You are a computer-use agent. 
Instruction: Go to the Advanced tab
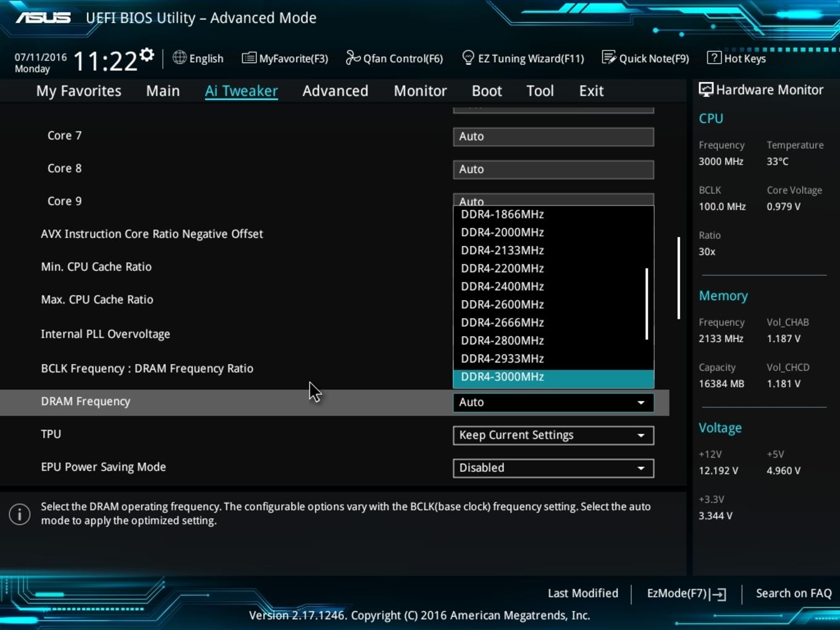[x=335, y=91]
